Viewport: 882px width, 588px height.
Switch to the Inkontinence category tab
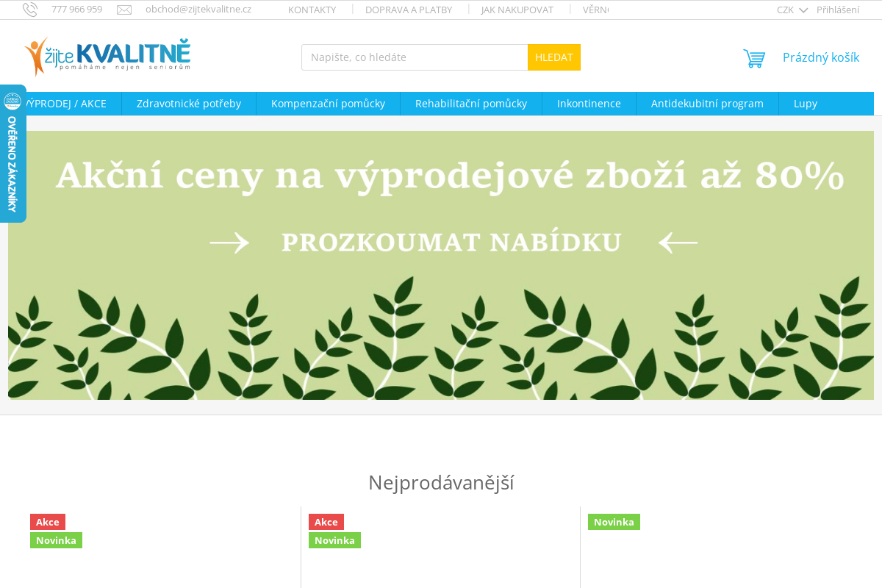(x=589, y=104)
